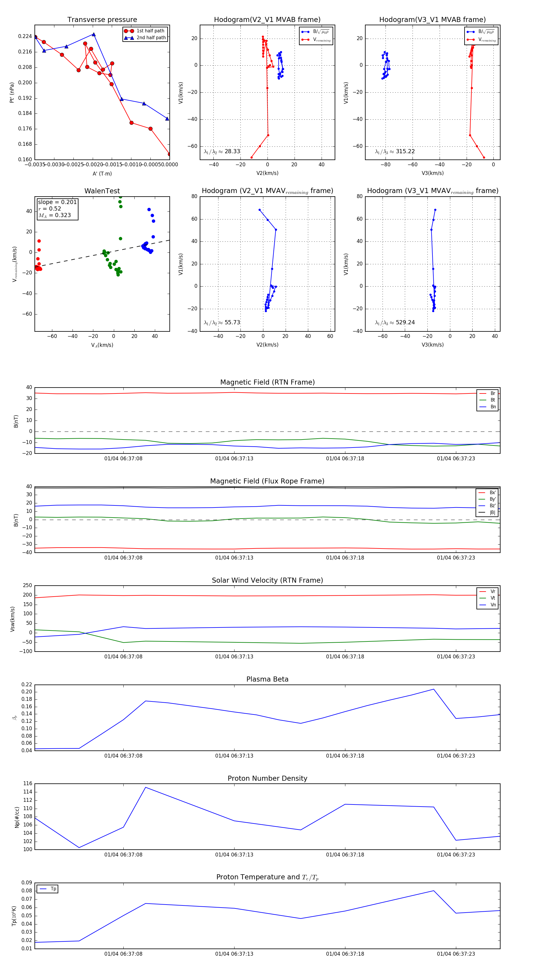Click the Magnetic Field (Flux Rope Frame) title
This screenshot has width=535, height=980.
pyautogui.click(x=267, y=481)
